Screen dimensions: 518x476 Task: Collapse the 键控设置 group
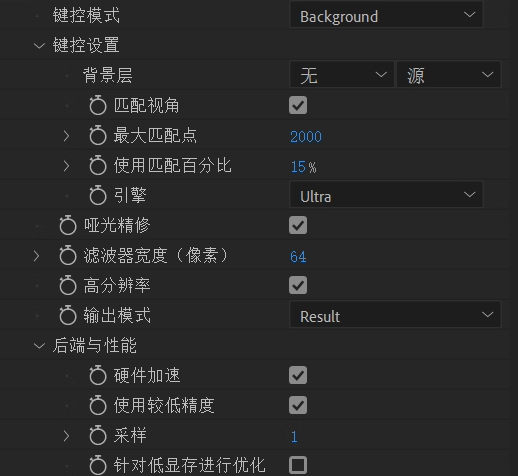click(x=39, y=46)
